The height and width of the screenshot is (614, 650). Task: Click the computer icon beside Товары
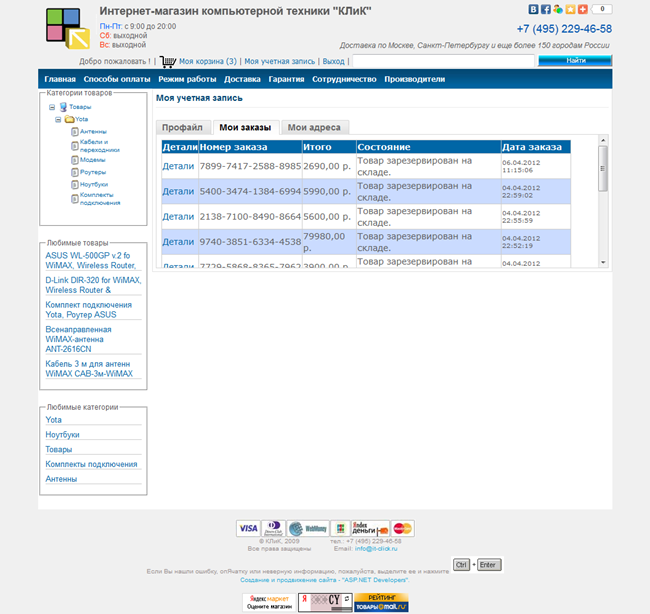tap(63, 107)
